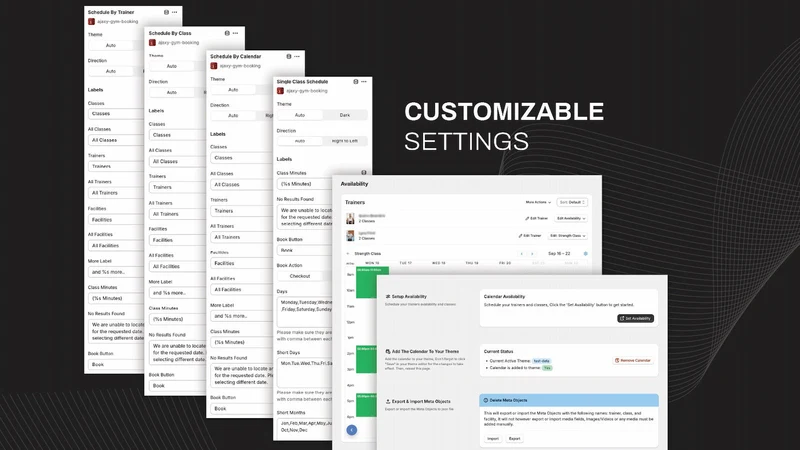Select Auto theme in Single Class Schedule
Screen dimensions: 800x450
coord(300,115)
